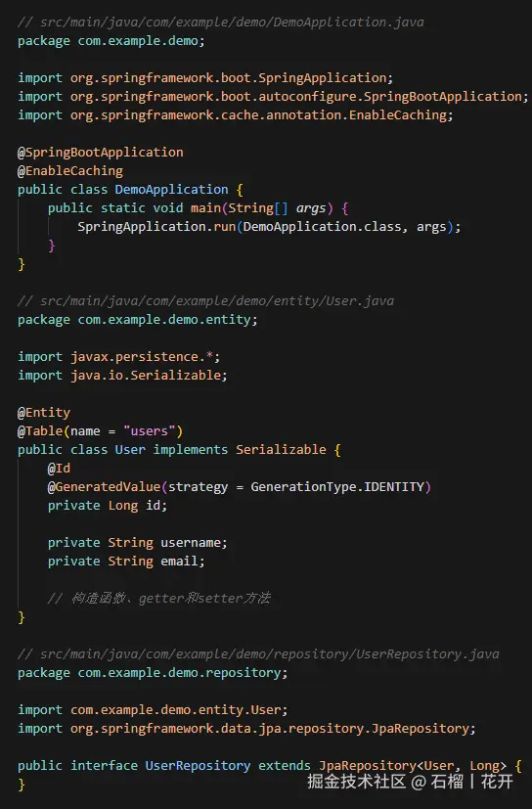This screenshot has width=532, height=809.
Task: Click the package com.example.demo.entity line
Action: 137,319
